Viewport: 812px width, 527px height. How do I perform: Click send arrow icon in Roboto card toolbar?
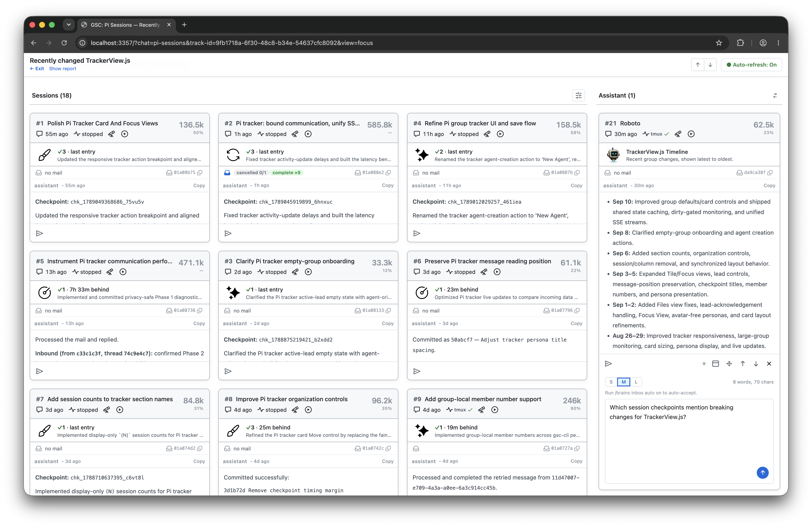(608, 363)
